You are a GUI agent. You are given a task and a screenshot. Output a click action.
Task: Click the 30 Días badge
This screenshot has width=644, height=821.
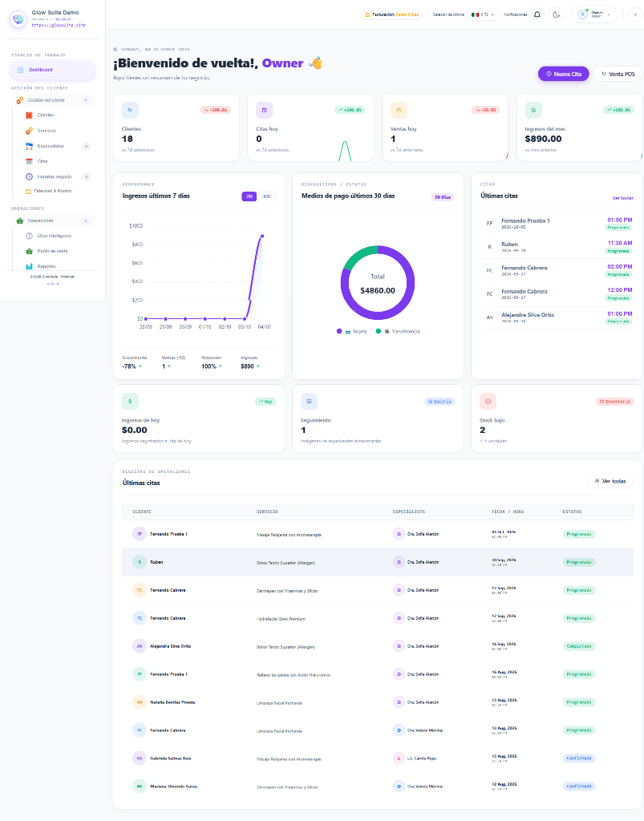[443, 197]
